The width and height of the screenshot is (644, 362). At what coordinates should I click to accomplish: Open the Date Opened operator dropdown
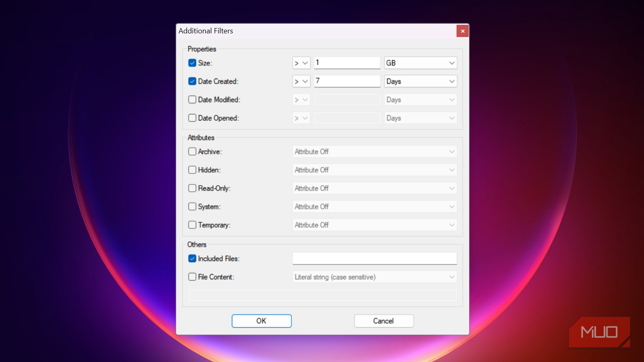pyautogui.click(x=301, y=118)
